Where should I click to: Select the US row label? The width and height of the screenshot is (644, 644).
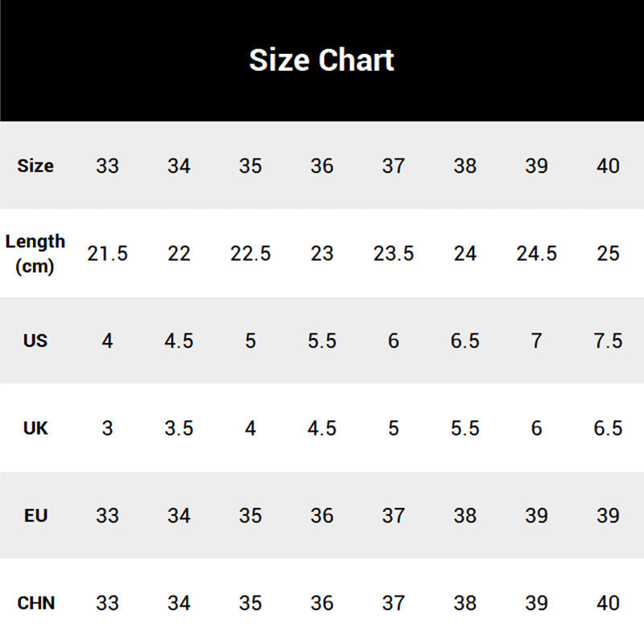pos(35,341)
